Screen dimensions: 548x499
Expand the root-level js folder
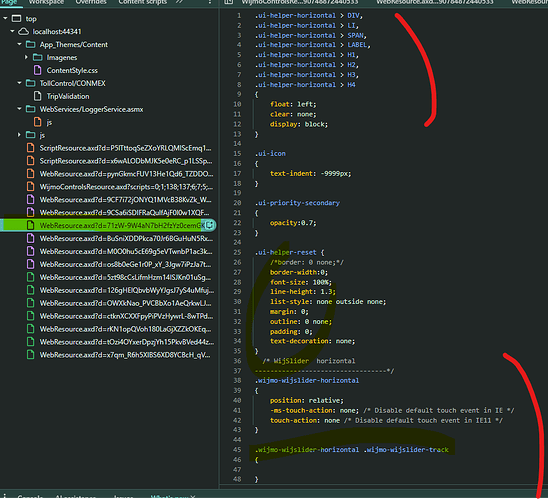[x=19, y=135]
